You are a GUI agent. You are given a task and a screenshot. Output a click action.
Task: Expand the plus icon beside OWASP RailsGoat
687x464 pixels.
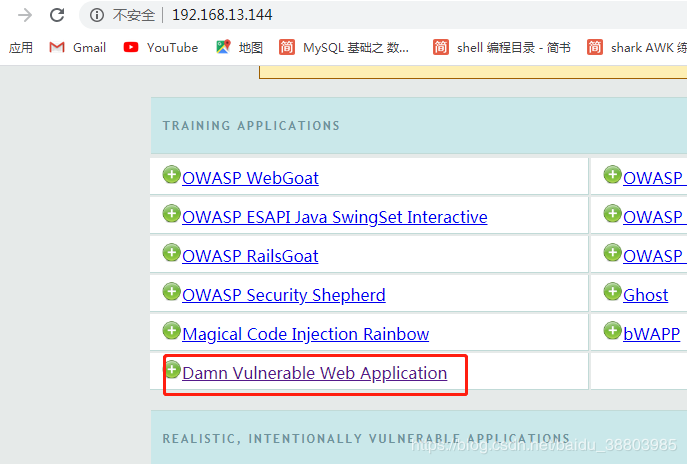(171, 253)
